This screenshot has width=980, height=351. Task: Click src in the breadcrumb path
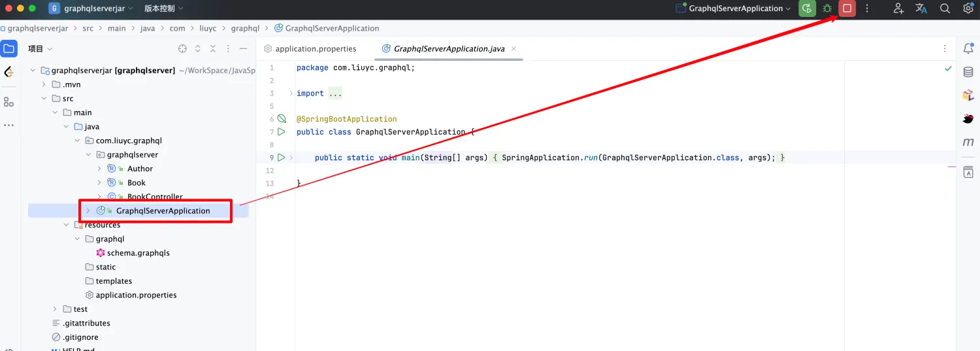[x=88, y=28]
